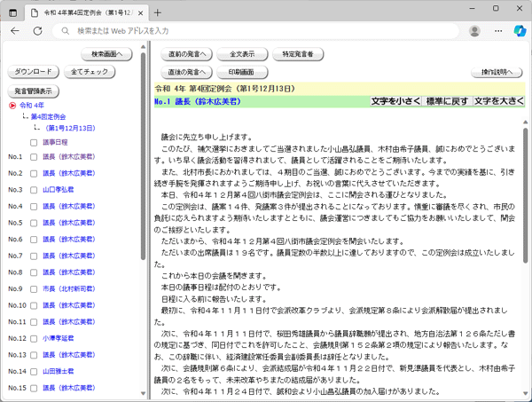
Task: Go to 直後の発言へ
Action: 187,72
